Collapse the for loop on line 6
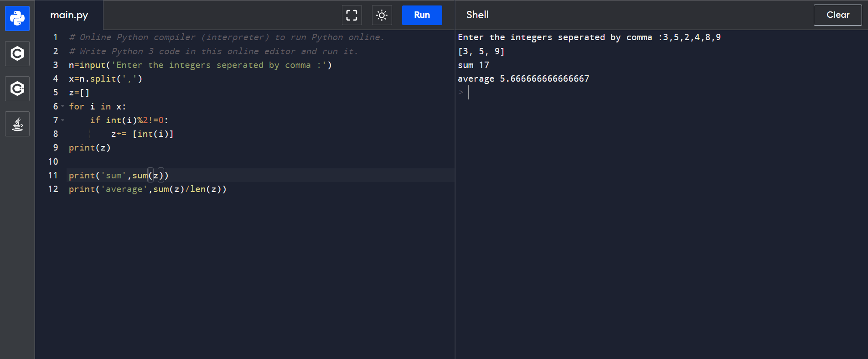 pos(63,106)
